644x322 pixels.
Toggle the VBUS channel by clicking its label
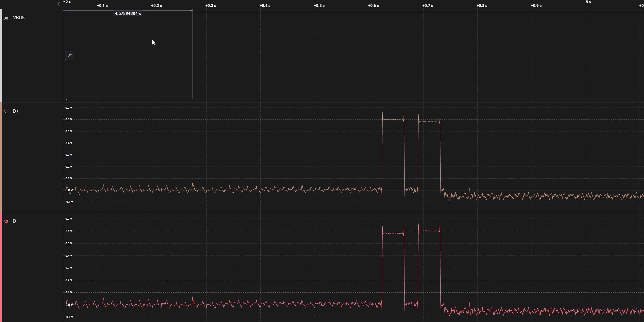point(19,18)
